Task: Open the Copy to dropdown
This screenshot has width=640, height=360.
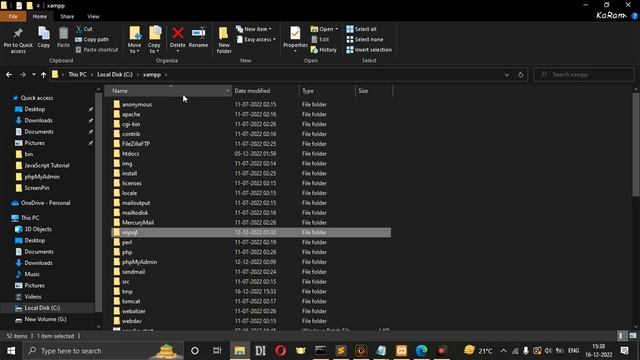Action: coord(154,40)
